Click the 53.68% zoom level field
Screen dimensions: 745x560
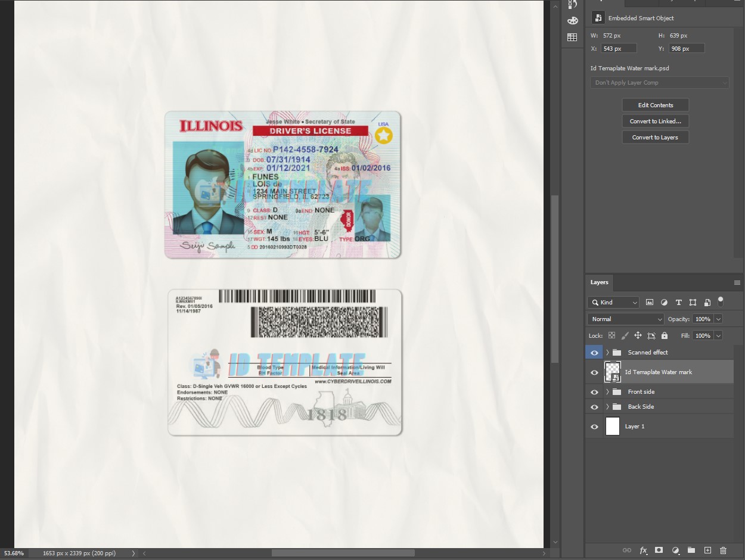[x=14, y=553]
